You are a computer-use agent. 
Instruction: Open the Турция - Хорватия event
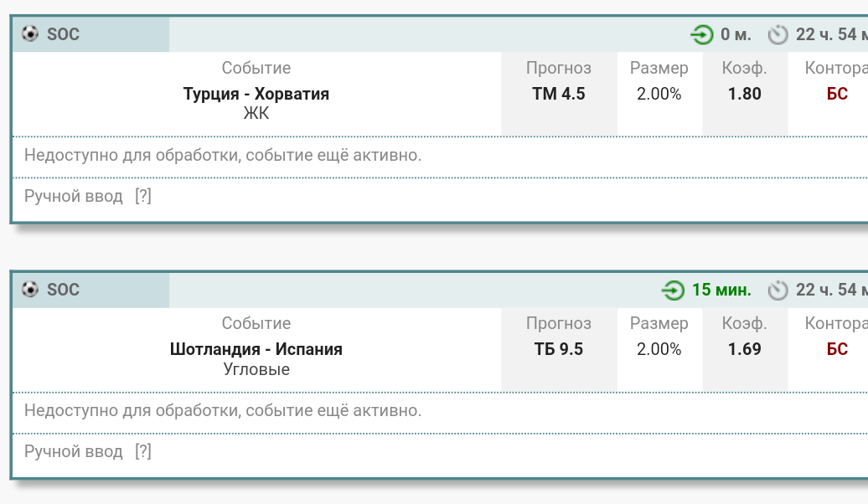pos(256,94)
